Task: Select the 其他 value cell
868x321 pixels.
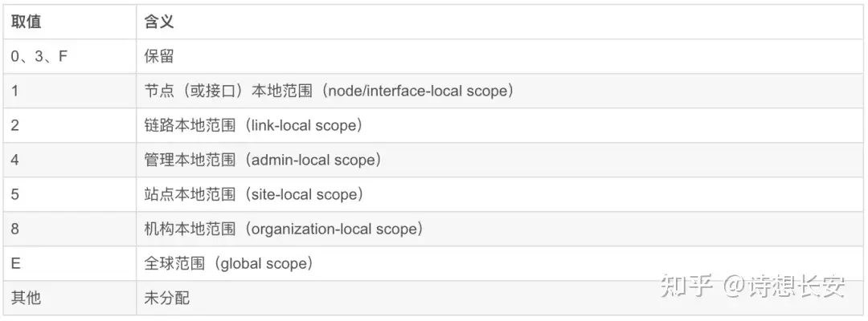Action: point(26,298)
